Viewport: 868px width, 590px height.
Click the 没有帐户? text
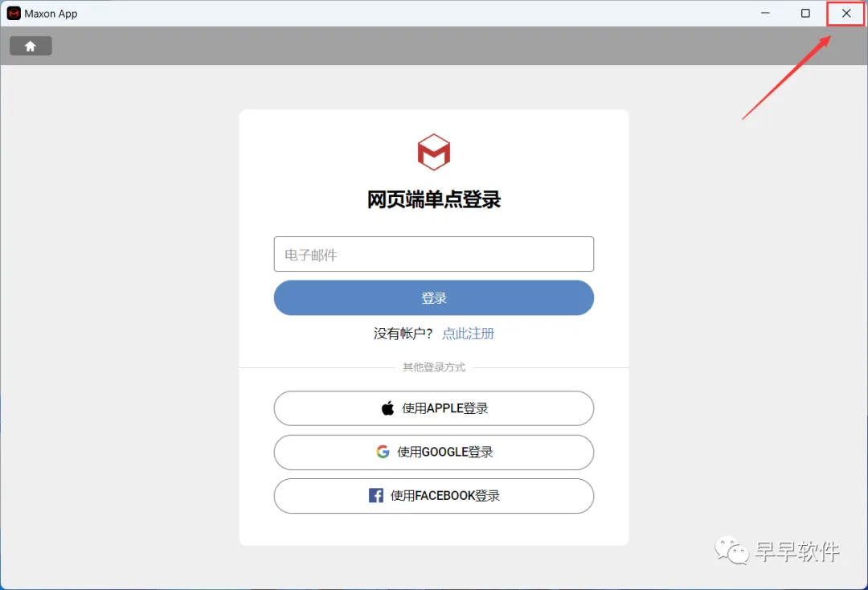tap(403, 334)
